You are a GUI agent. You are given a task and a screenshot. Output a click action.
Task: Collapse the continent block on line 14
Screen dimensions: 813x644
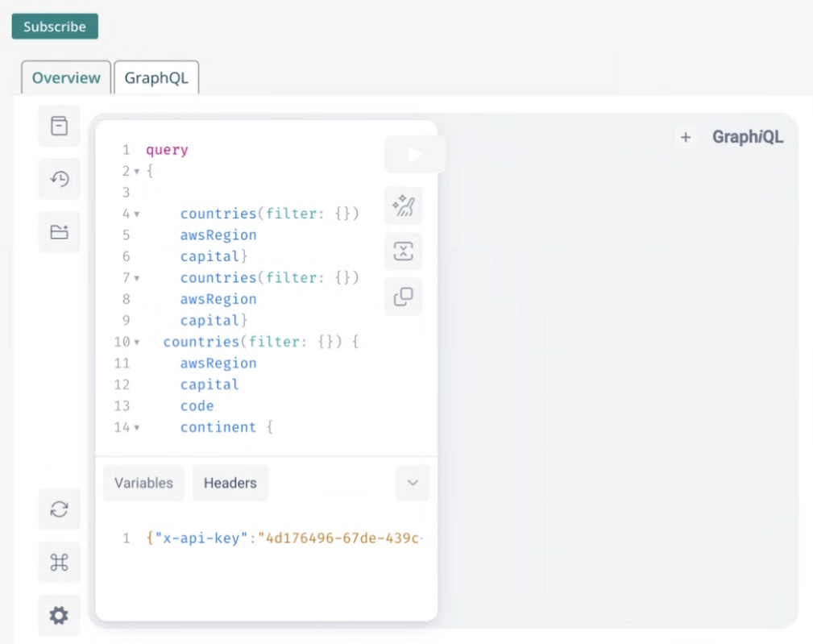tap(137, 428)
